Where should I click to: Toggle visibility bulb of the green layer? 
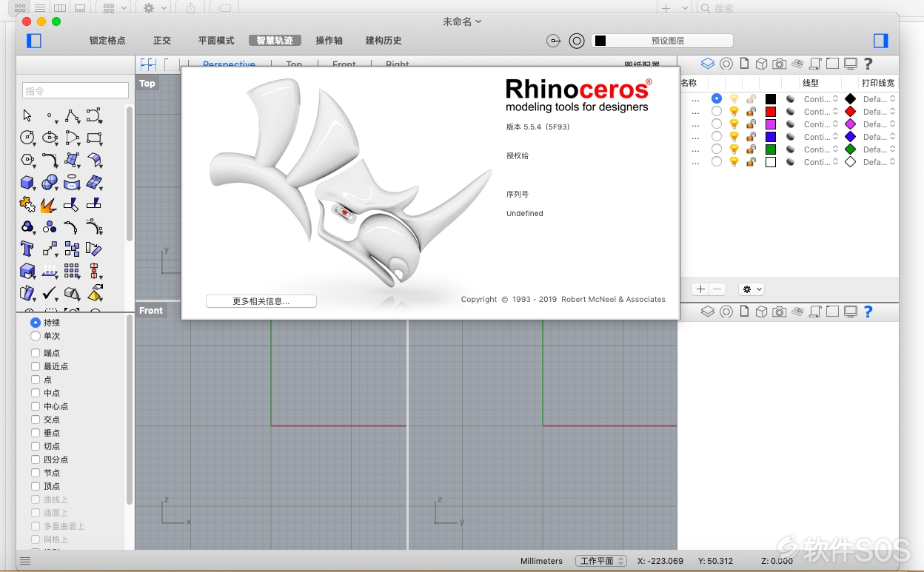[734, 149]
